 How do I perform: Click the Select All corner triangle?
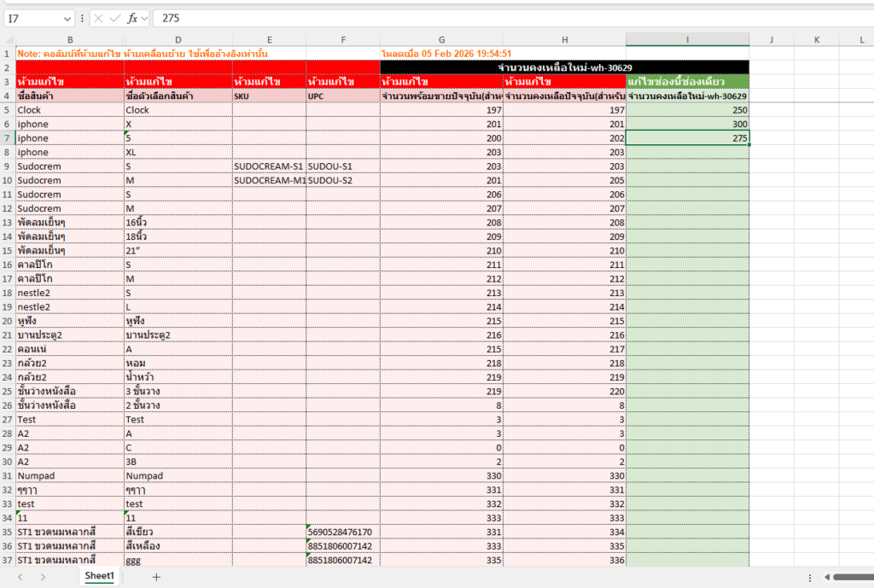click(x=8, y=39)
